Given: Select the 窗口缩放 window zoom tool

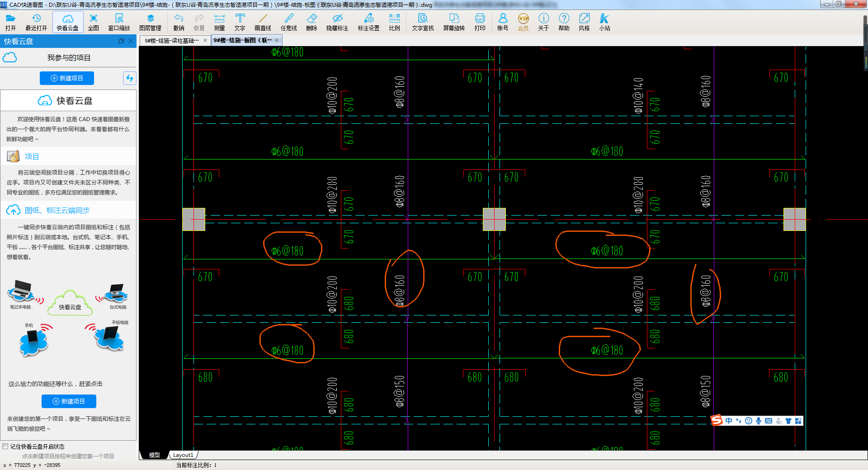Looking at the screenshot, I should [x=119, y=22].
